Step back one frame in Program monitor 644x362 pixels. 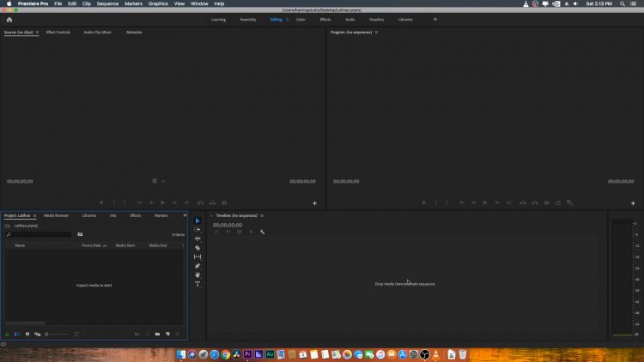(x=473, y=202)
